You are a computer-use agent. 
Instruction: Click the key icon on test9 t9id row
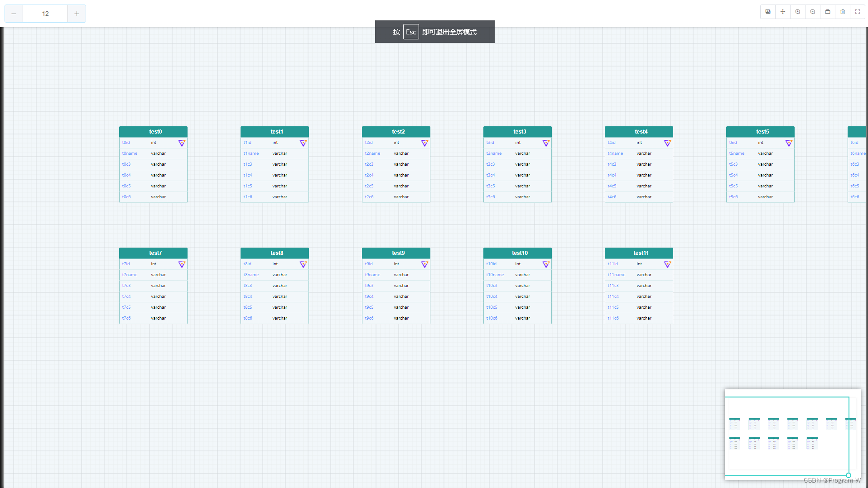tap(424, 264)
